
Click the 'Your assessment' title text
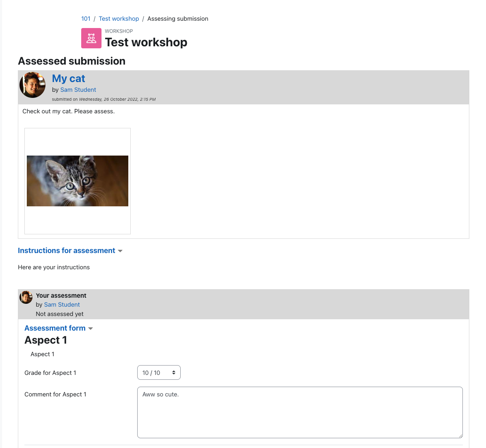[61, 295]
